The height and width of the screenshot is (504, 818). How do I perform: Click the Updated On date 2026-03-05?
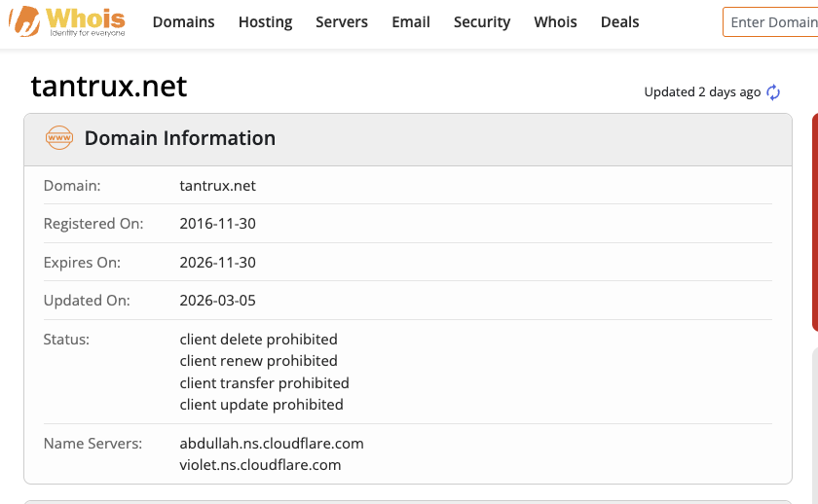pos(218,301)
